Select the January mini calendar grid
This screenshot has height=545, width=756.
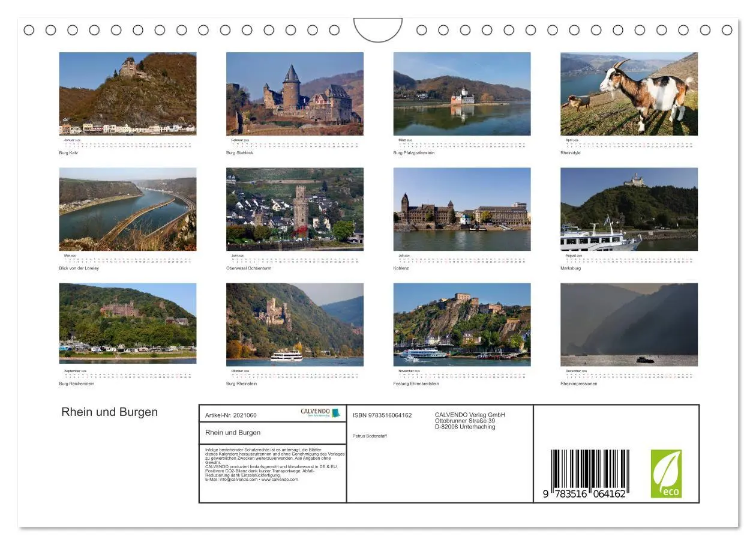coord(128,143)
